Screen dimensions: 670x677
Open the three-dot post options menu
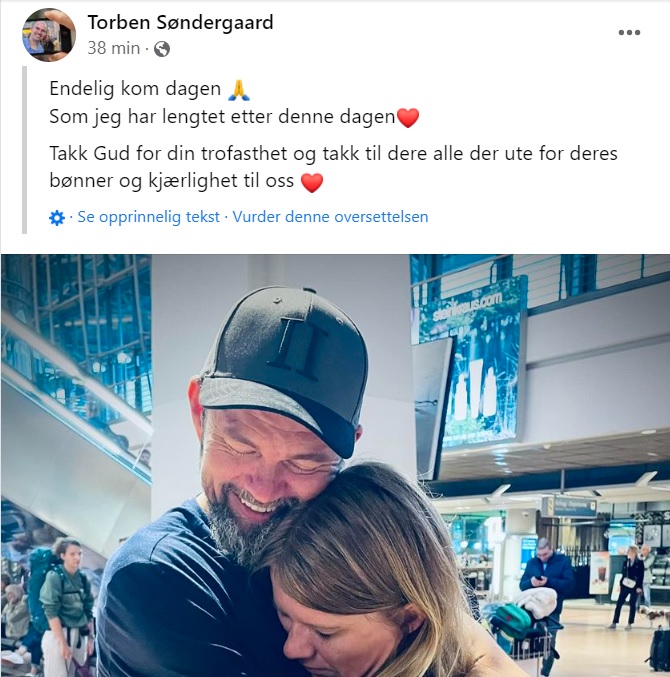pos(629,32)
